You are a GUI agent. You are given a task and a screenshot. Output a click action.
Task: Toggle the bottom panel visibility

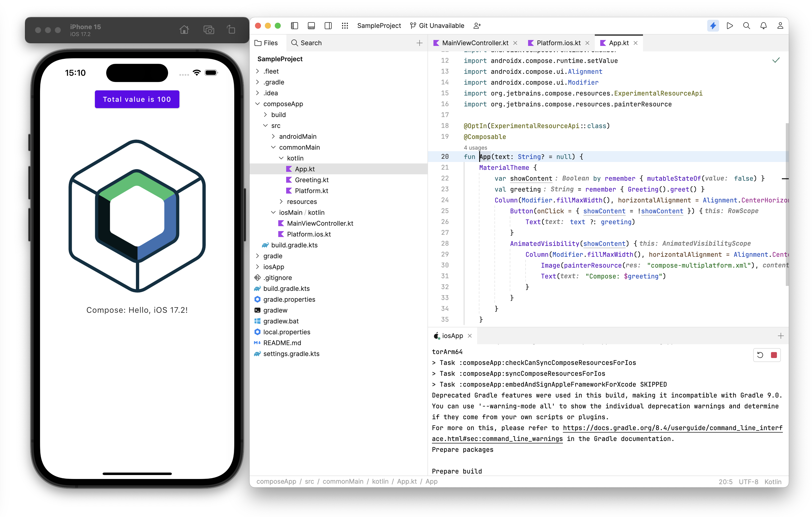[311, 26]
